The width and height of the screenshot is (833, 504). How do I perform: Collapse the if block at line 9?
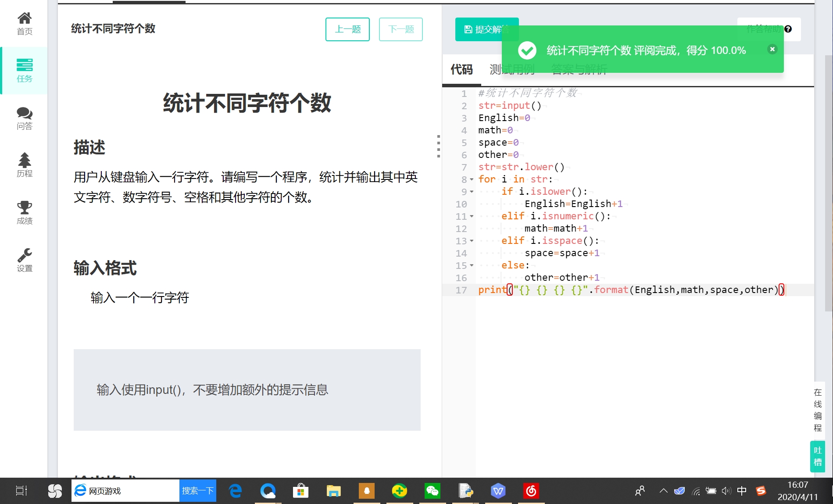tap(472, 192)
